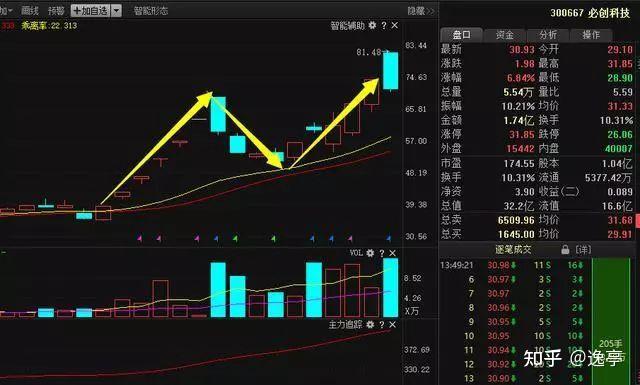The width and height of the screenshot is (640, 385).
Task: Click the 量比 value 5.59
Action: point(623,92)
